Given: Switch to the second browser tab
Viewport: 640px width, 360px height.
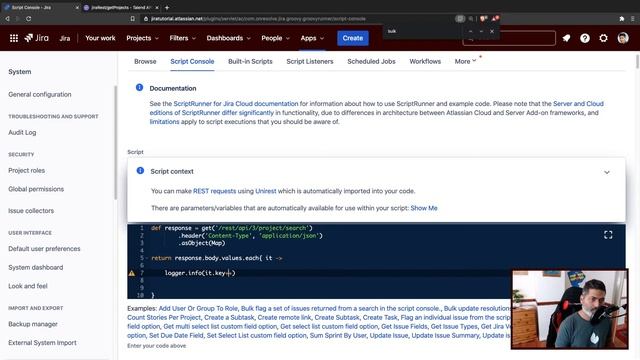Looking at the screenshot, I should point(121,7).
